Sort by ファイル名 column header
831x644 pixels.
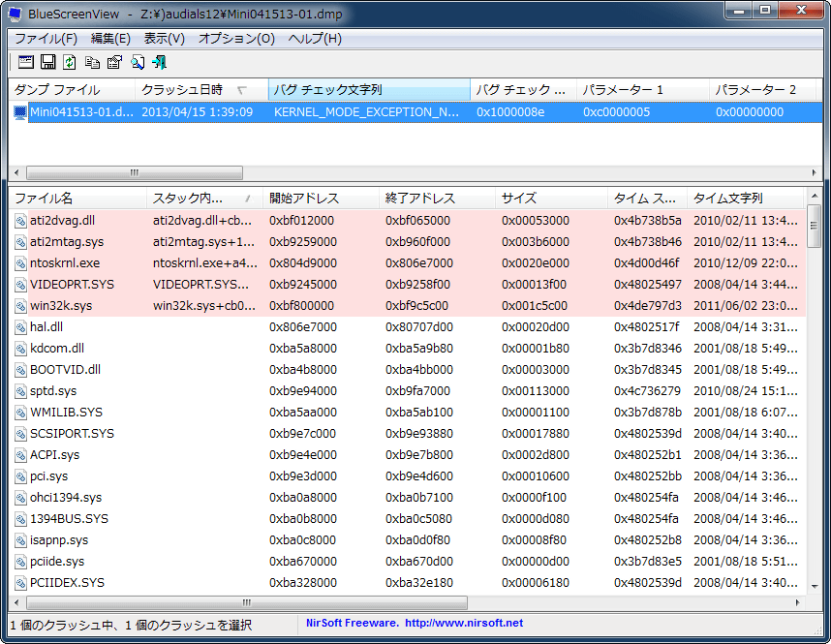click(77, 199)
